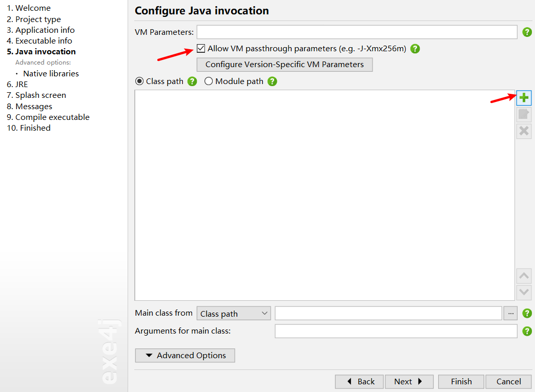Image resolution: width=535 pixels, height=392 pixels.
Task: Select step 5. Java invocation
Action: click(x=42, y=52)
